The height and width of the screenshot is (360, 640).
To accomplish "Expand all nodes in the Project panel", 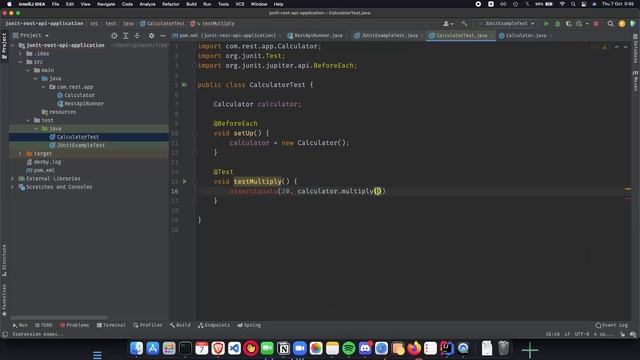I will click(x=126, y=36).
